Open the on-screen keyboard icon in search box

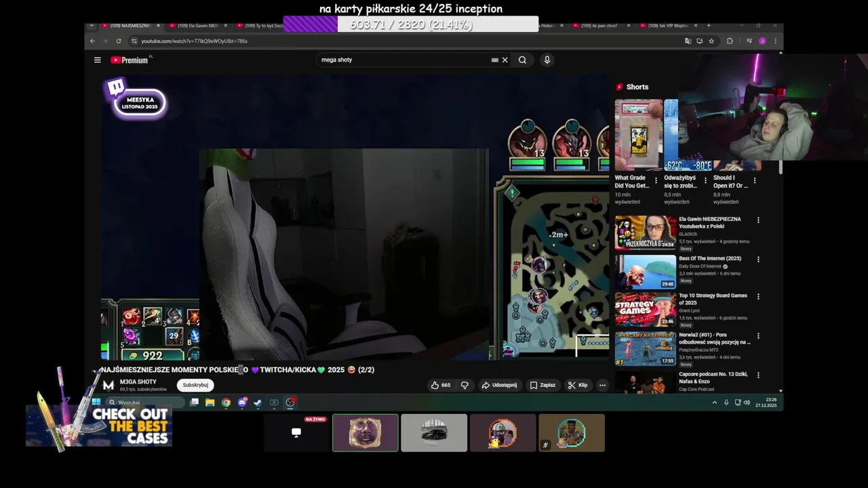tap(495, 60)
